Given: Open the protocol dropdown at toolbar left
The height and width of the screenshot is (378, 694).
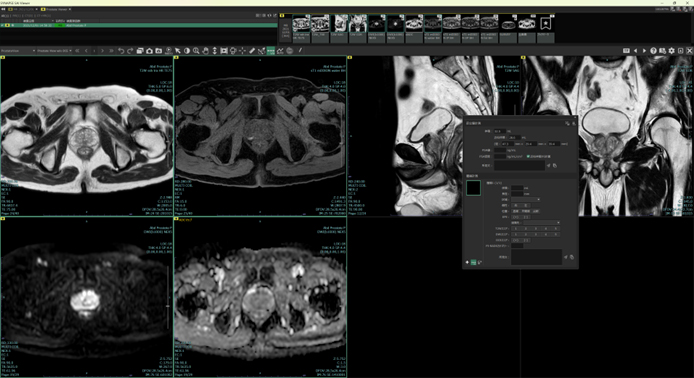Looking at the screenshot, I should tap(18, 51).
